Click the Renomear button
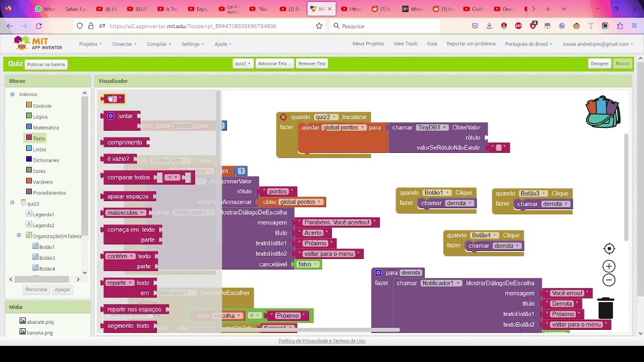 tap(37, 290)
